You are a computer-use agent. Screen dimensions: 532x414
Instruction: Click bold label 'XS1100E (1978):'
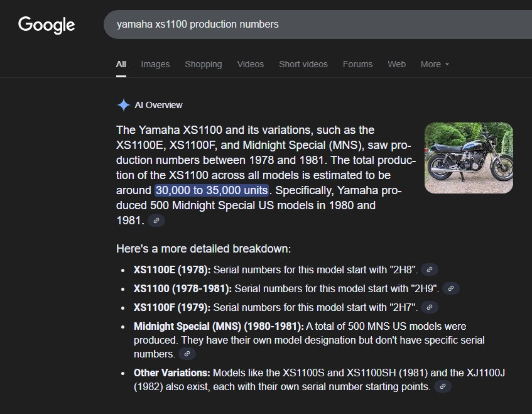coord(172,270)
